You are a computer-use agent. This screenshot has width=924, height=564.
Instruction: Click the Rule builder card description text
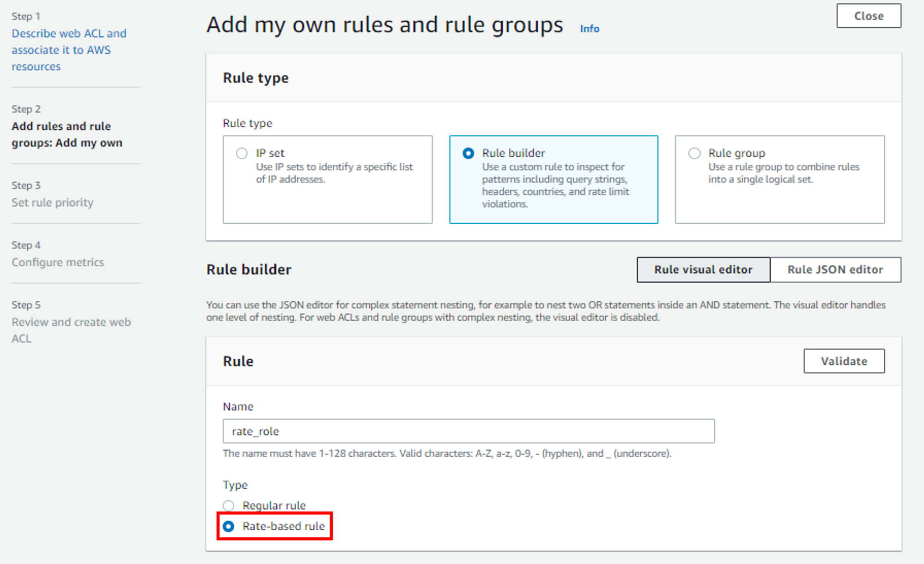click(555, 185)
